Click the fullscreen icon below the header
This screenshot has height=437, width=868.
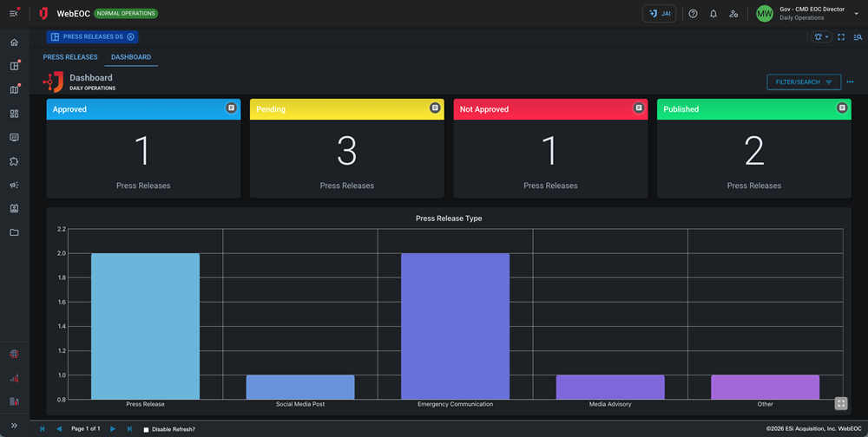[841, 37]
